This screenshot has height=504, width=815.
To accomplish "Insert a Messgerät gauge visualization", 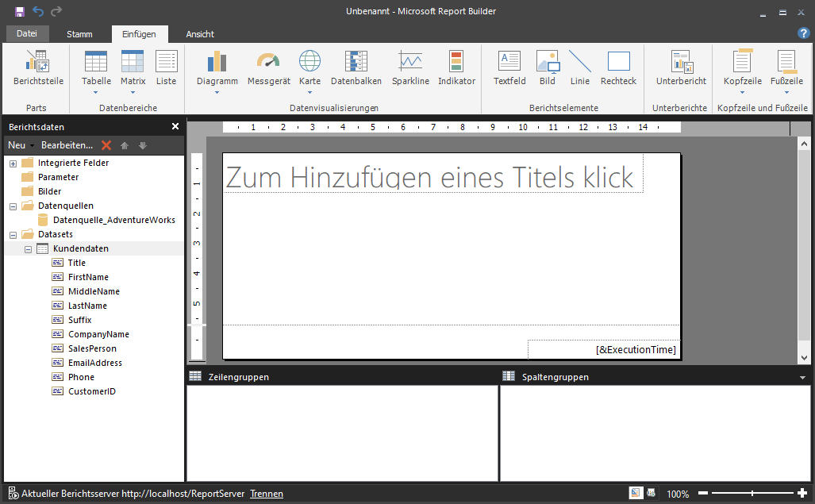I will (268, 67).
